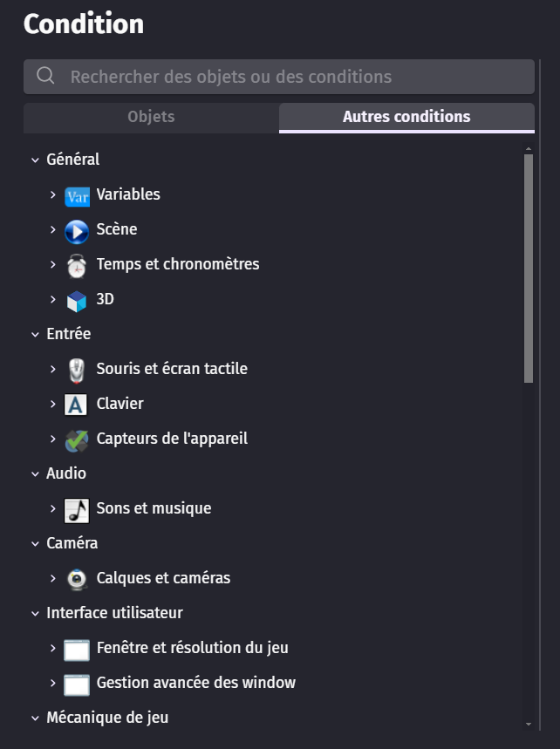Viewport: 560px width, 749px height.
Task: Click the Scène play icon
Action: pyautogui.click(x=77, y=230)
